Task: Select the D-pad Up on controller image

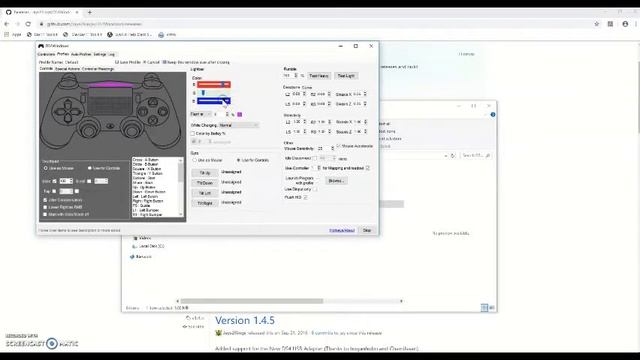Action: click(x=68, y=103)
